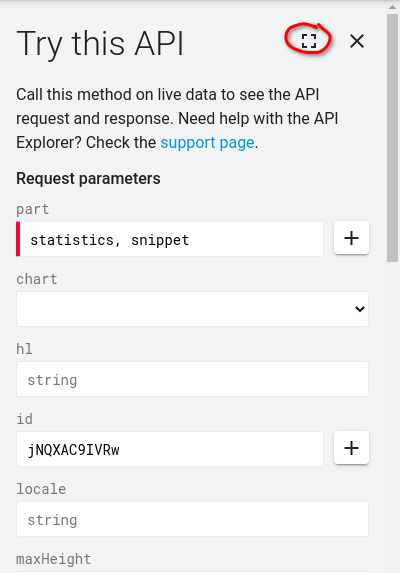Viewport: 400px width, 573px height.
Task: Click the vertical scrollbar thumb
Action: (x=393, y=138)
